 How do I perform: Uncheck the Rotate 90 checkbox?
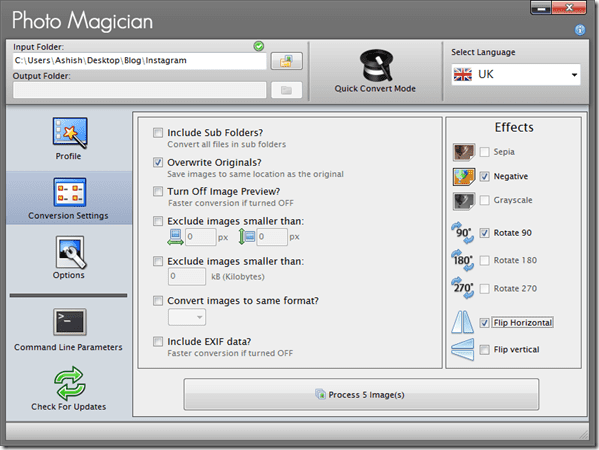tap(484, 233)
